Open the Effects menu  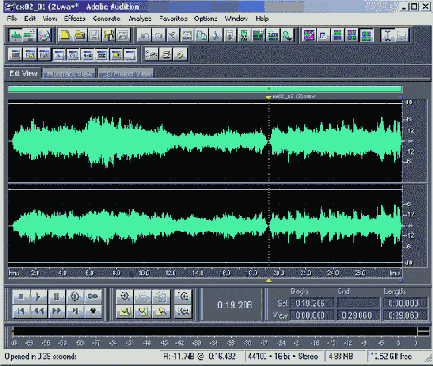point(75,19)
